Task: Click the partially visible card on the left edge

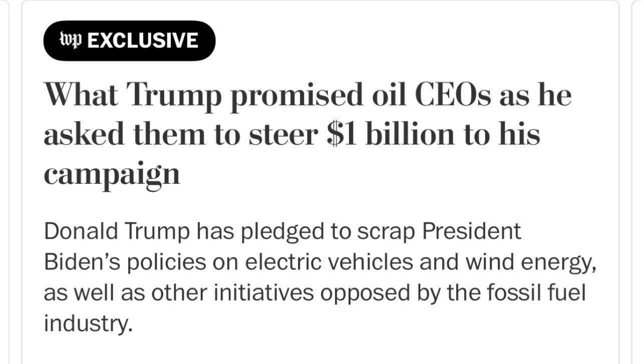Action: pos(4,182)
